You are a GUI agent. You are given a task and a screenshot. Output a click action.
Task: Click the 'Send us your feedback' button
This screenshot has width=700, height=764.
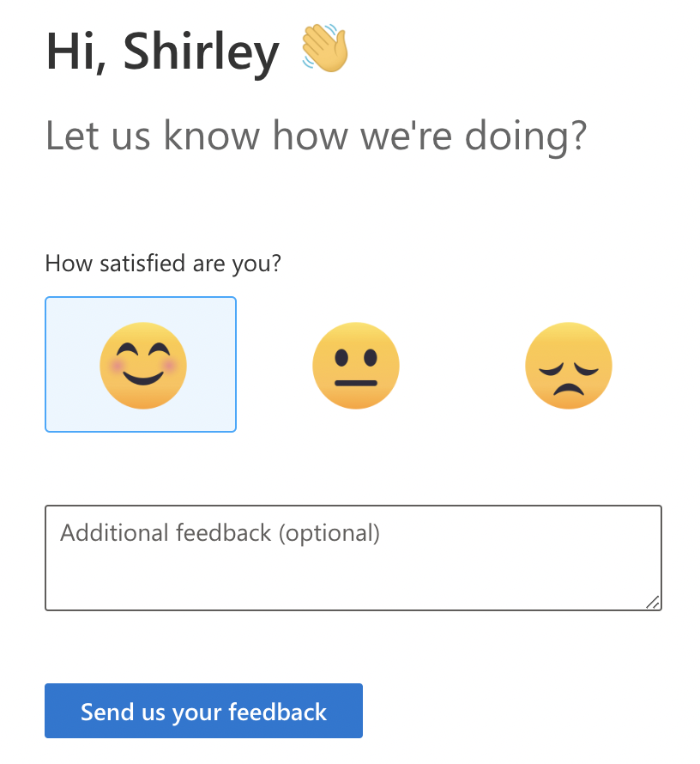pyautogui.click(x=203, y=711)
